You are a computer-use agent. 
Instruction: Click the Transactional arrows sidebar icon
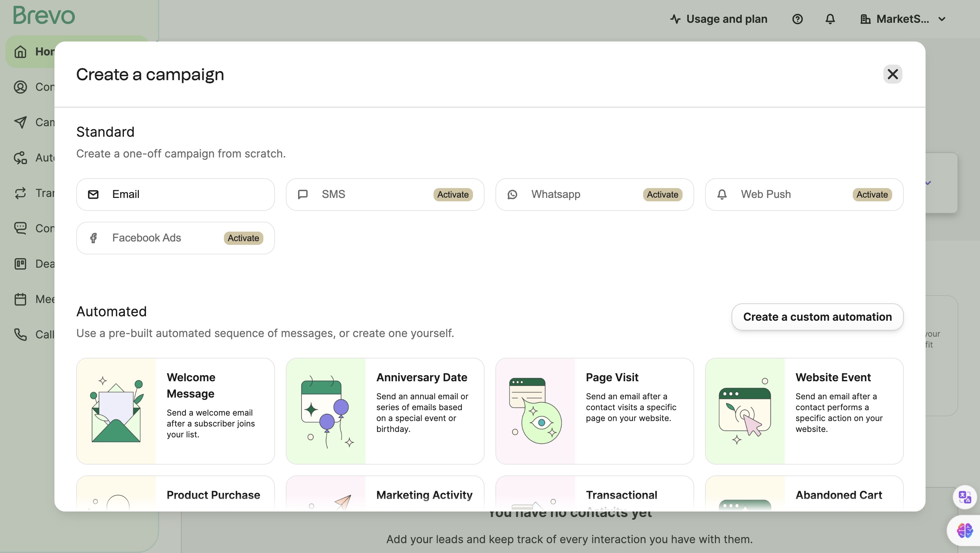point(20,193)
